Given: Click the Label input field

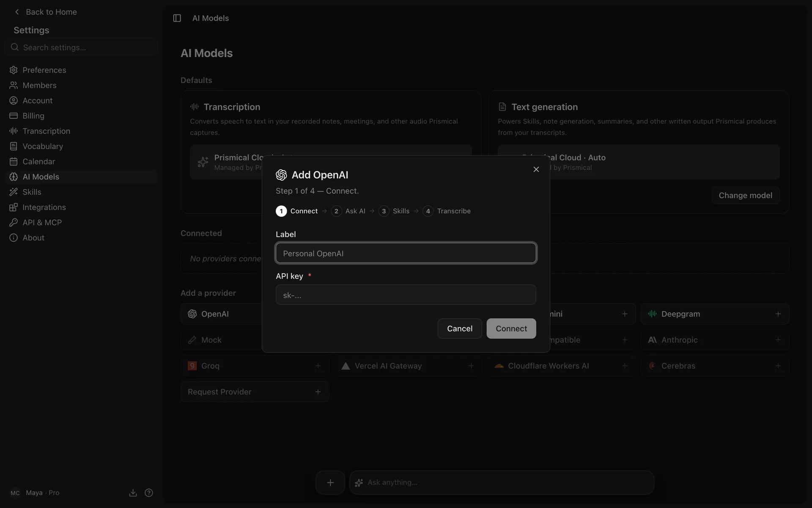Looking at the screenshot, I should coord(406,253).
